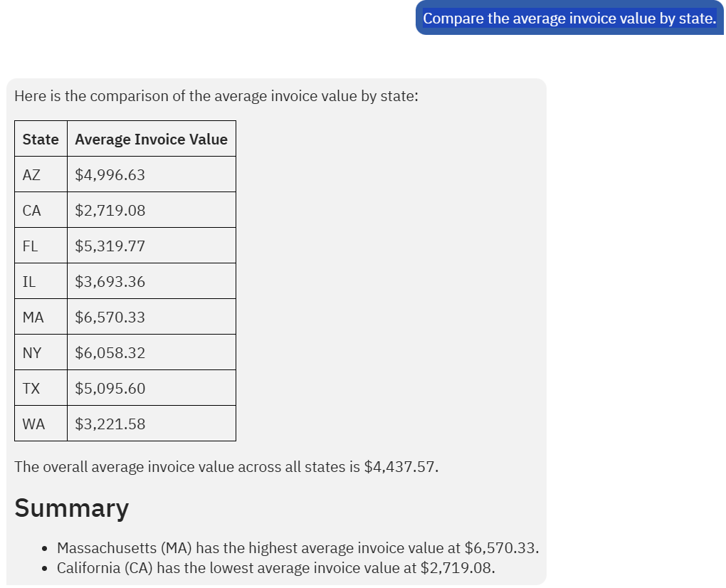Click the MA state cell in table
Image resolution: width=726 pixels, height=588 pixels.
33,317
